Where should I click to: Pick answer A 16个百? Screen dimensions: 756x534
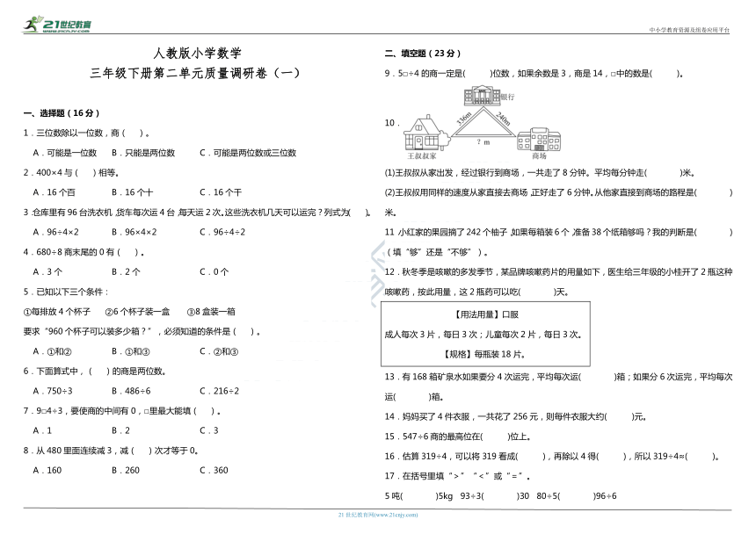click(54, 192)
